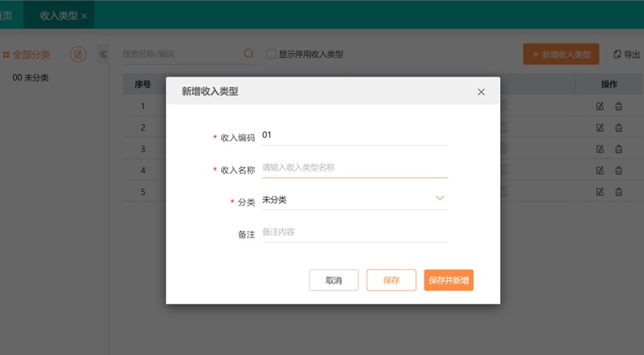Click edit category icon beside 全部分类
This screenshot has width=644, height=355.
pyautogui.click(x=78, y=55)
